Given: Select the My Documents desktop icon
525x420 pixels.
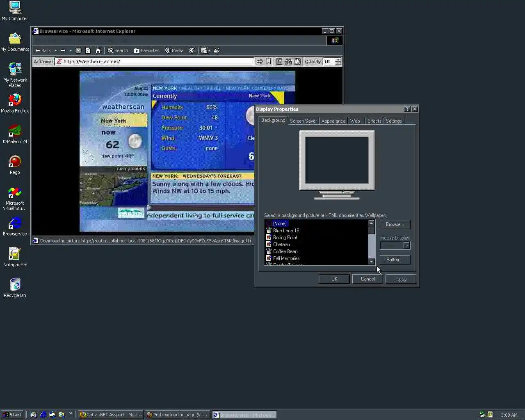Looking at the screenshot, I should pyautogui.click(x=15, y=42).
